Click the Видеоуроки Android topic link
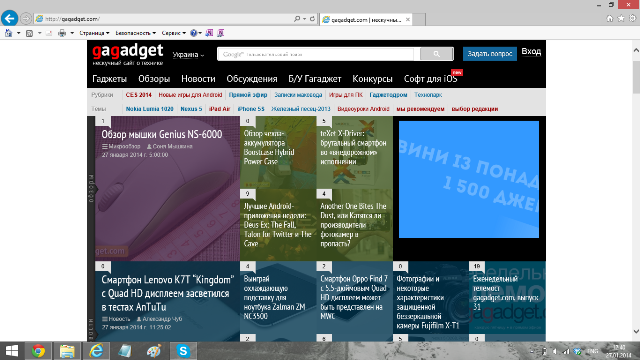640x360 pixels. 363,109
